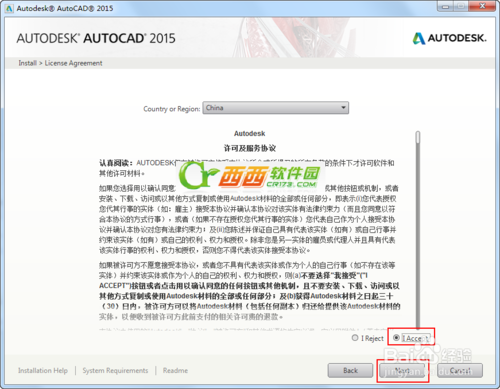Click the Install breadcrumb text
The height and width of the screenshot is (389, 500).
pos(27,63)
